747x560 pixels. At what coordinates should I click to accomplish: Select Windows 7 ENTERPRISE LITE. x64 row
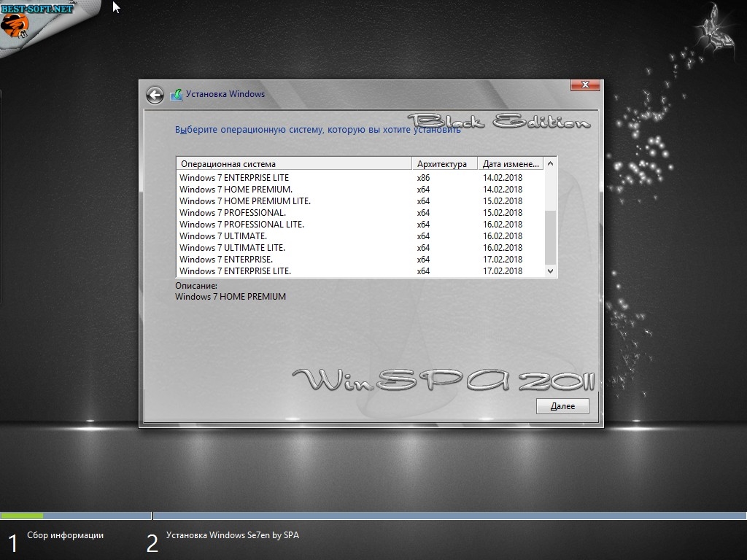(360, 271)
